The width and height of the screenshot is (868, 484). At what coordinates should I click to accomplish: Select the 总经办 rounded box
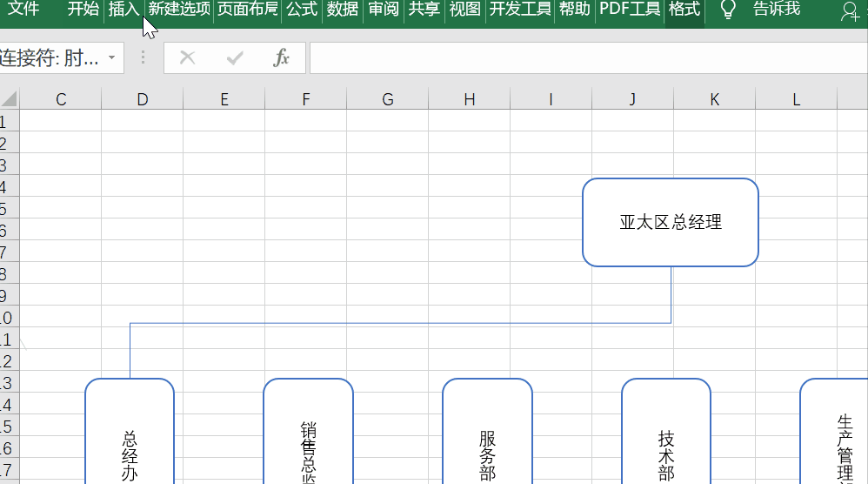pyautogui.click(x=130, y=432)
